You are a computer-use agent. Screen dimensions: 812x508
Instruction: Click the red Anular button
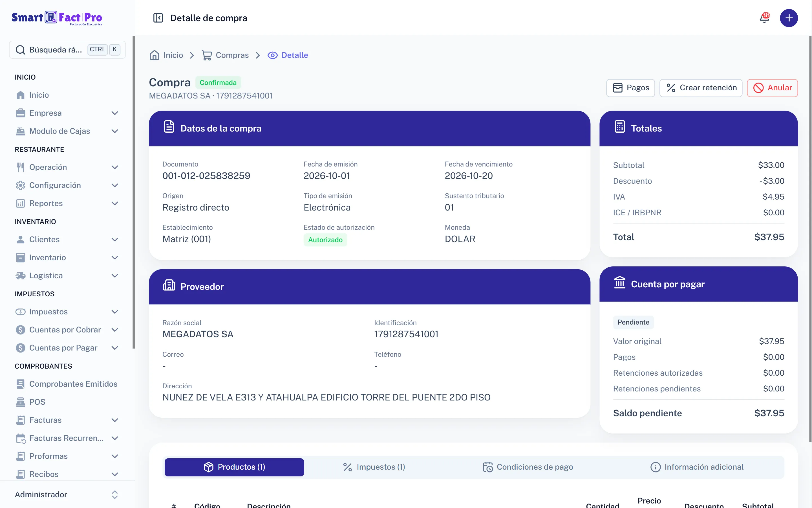click(773, 88)
